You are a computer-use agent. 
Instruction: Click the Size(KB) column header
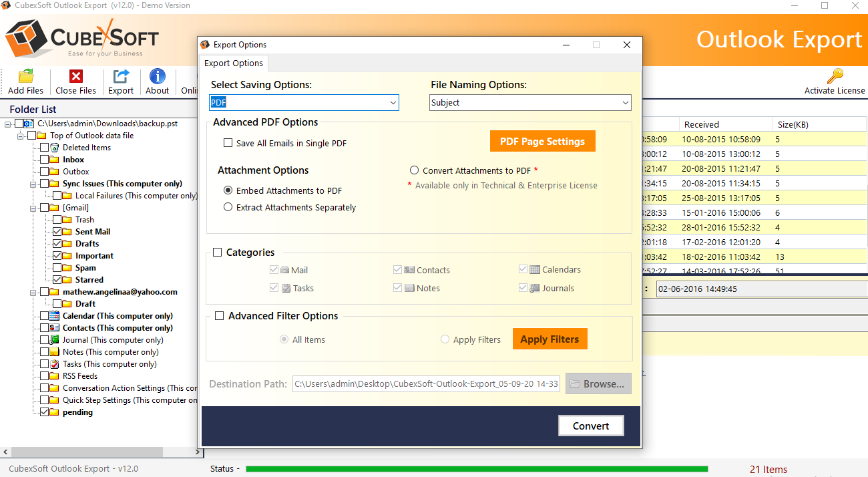821,124
